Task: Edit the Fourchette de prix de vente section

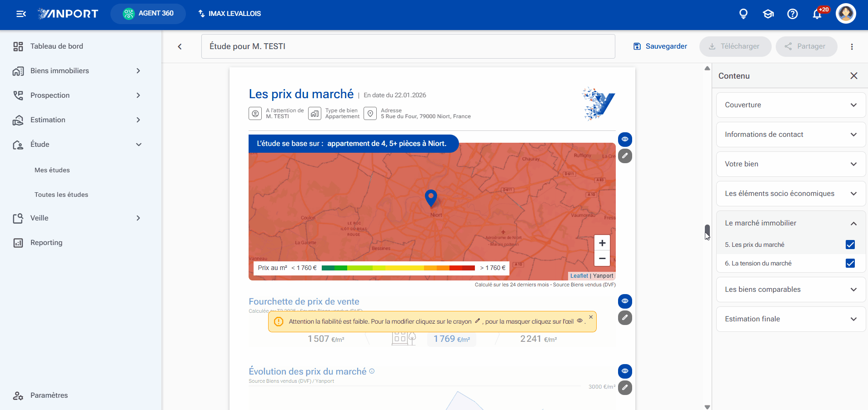Action: tap(625, 318)
